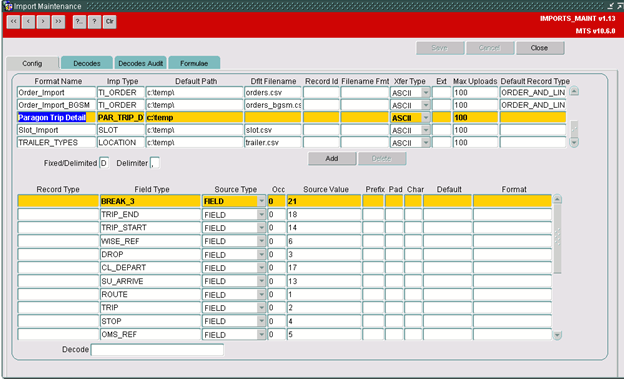This screenshot has width=624, height=380.
Task: Go to first record with << button
Action: [14, 21]
